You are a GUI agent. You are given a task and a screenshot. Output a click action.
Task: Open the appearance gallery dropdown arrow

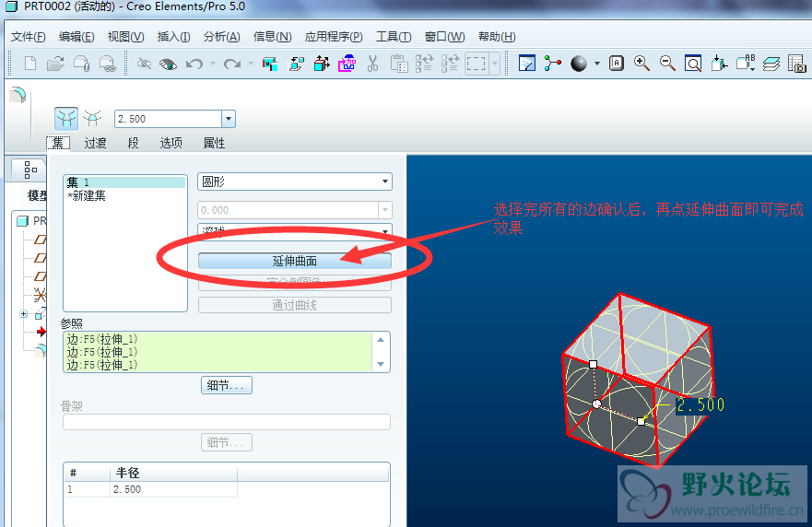point(597,64)
